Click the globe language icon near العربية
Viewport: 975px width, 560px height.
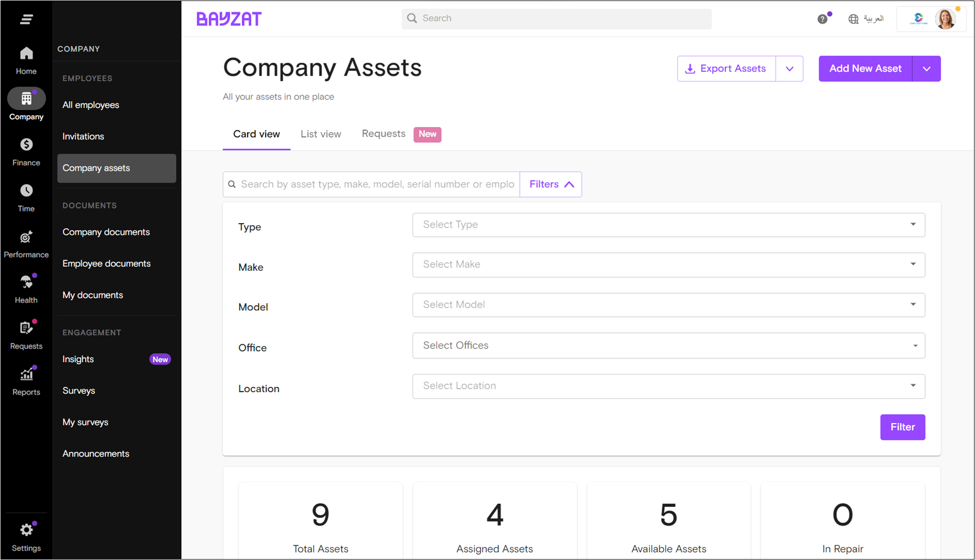pyautogui.click(x=853, y=19)
